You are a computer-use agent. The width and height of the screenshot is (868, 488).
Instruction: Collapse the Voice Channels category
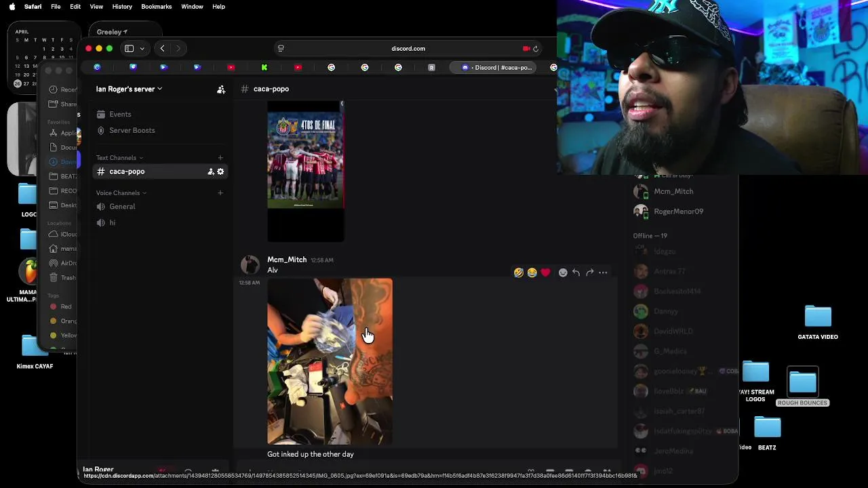click(x=121, y=193)
